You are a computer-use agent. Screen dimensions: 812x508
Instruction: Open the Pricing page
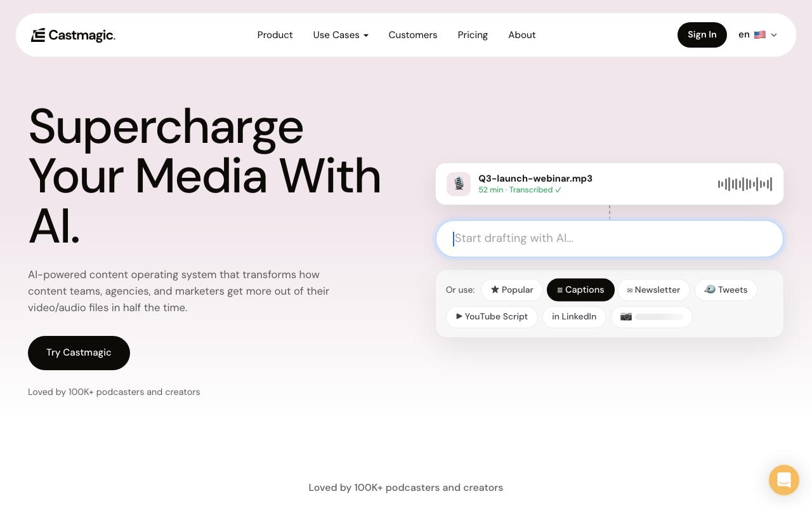tap(473, 35)
